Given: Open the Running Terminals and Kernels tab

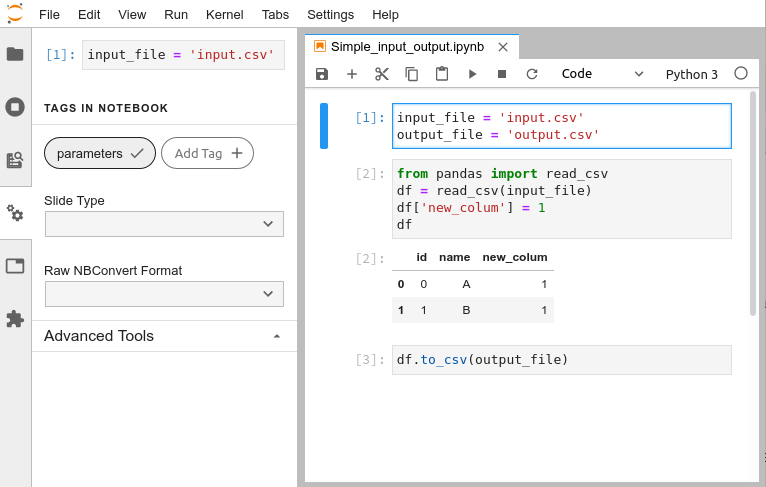Looking at the screenshot, I should coord(15,107).
